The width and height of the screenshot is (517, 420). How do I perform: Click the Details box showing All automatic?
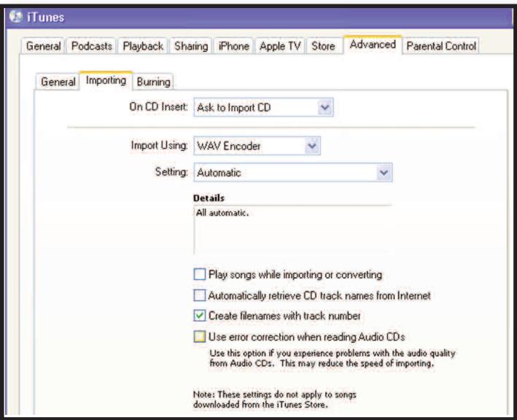[x=292, y=230]
